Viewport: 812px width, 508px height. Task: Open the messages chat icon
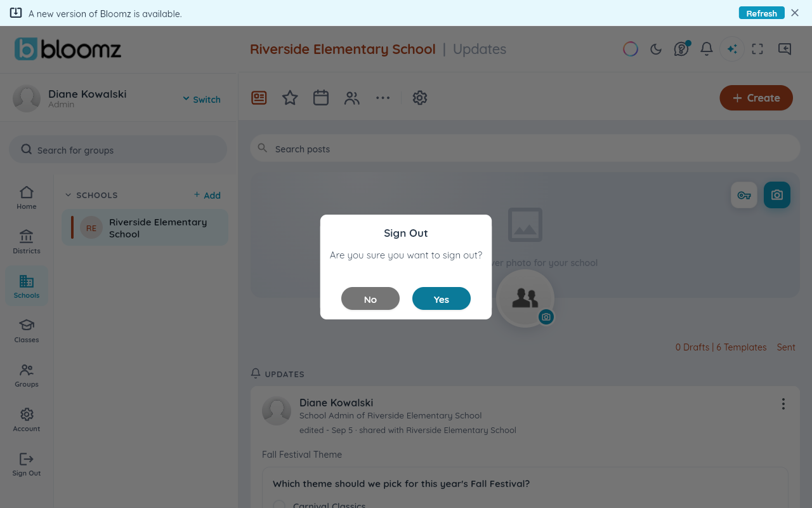pos(785,49)
